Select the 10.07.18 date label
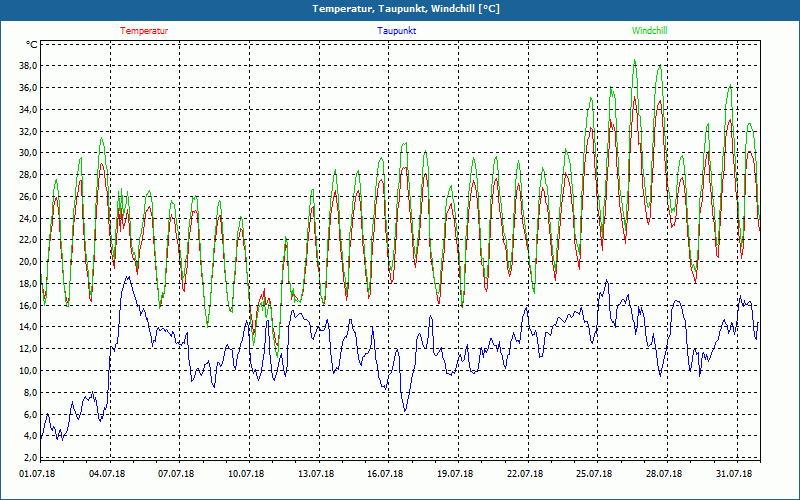The width and height of the screenshot is (800, 500). [x=246, y=473]
